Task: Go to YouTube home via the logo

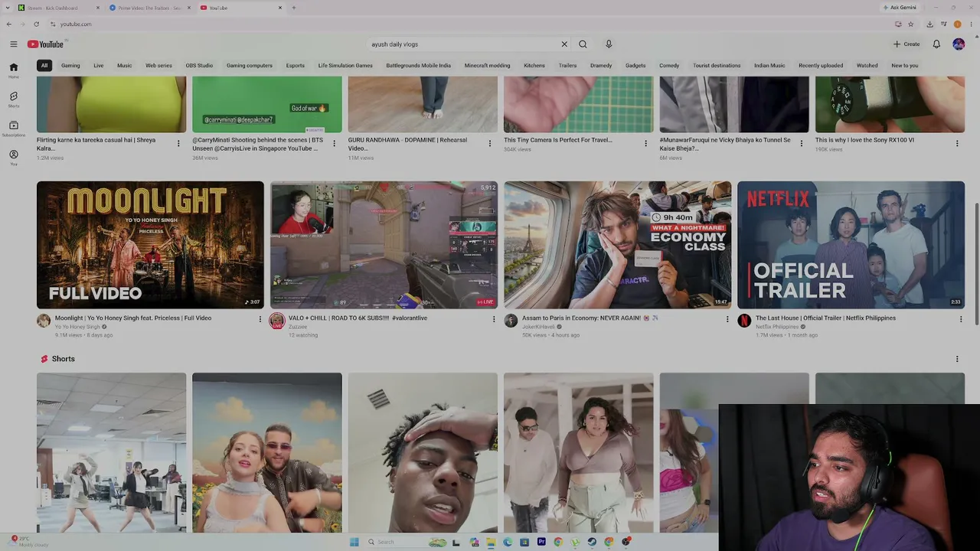Action: [46, 44]
